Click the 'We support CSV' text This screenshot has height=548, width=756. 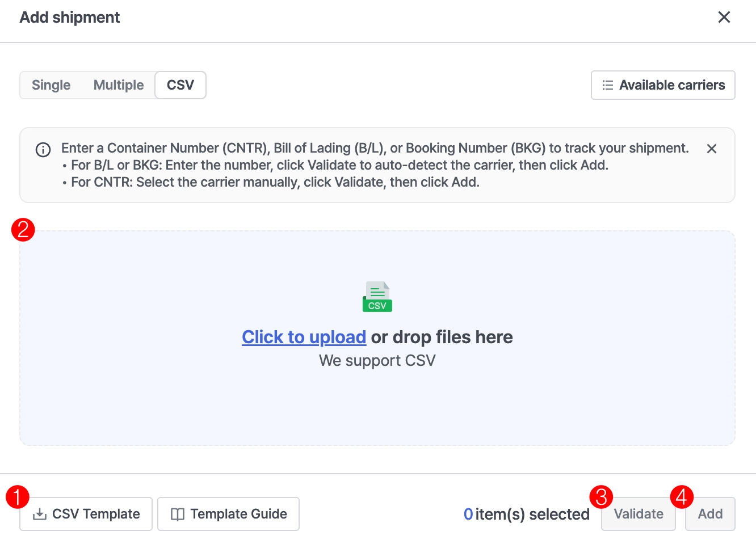click(x=377, y=361)
